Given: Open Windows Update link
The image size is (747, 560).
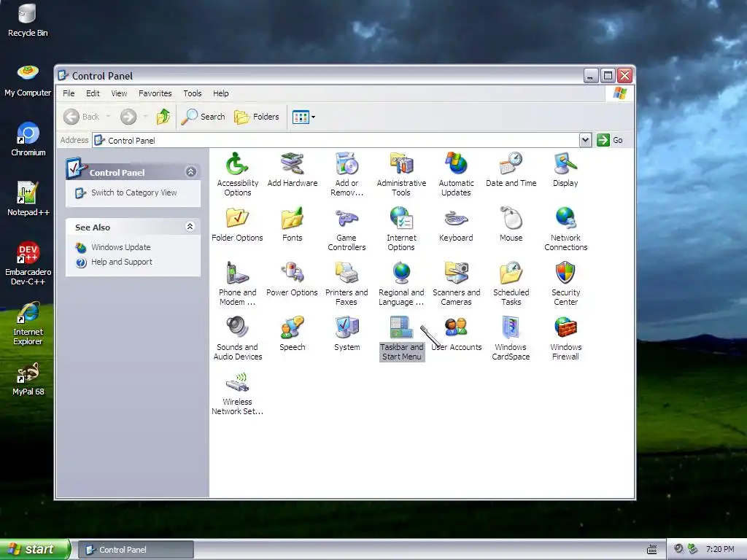Looking at the screenshot, I should pyautogui.click(x=121, y=247).
